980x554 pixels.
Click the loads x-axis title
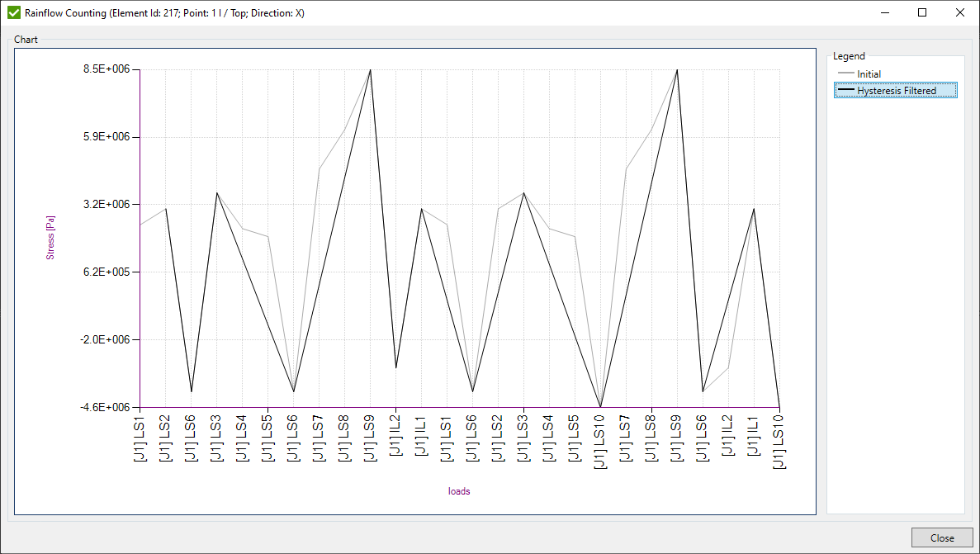459,491
